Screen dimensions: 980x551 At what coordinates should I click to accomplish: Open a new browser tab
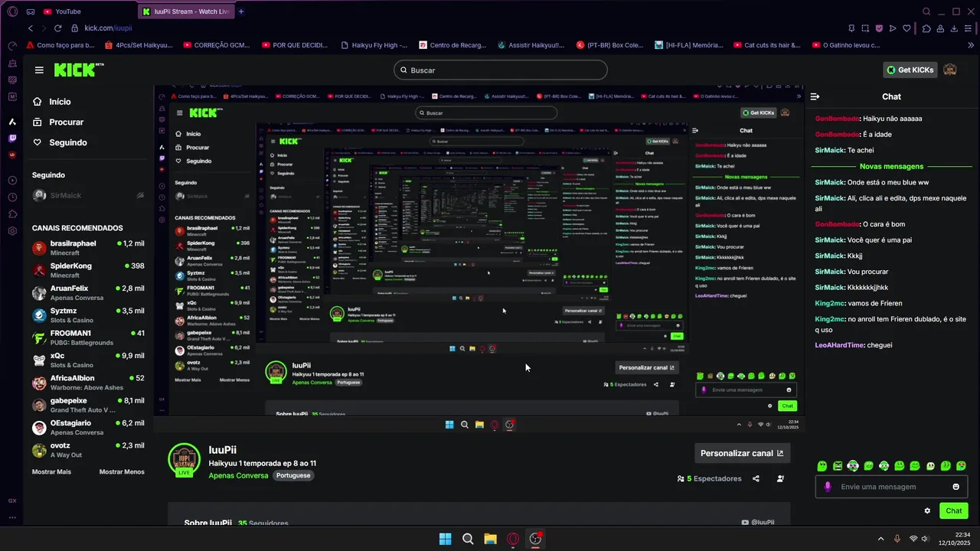pos(241,11)
